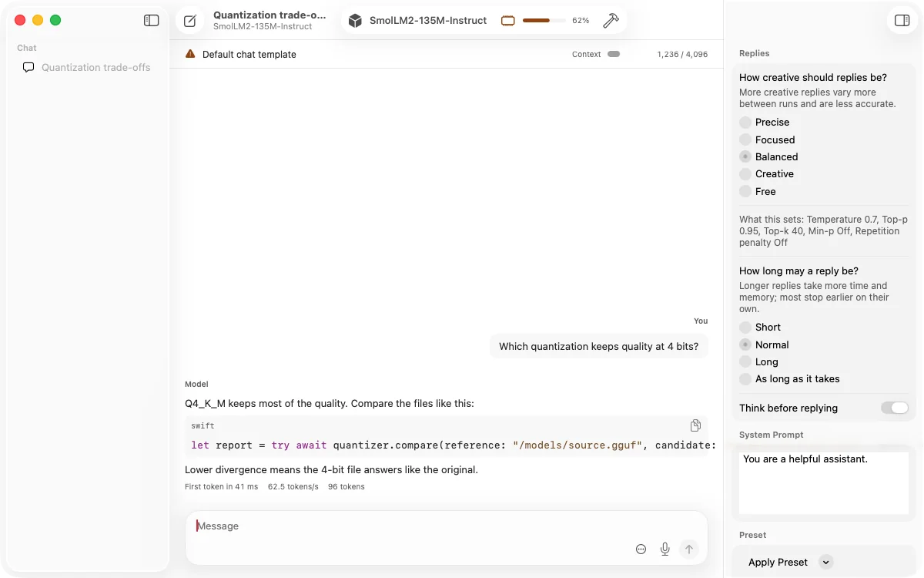Click the 96 tokens statistic
The width and height of the screenshot is (924, 578).
[346, 487]
